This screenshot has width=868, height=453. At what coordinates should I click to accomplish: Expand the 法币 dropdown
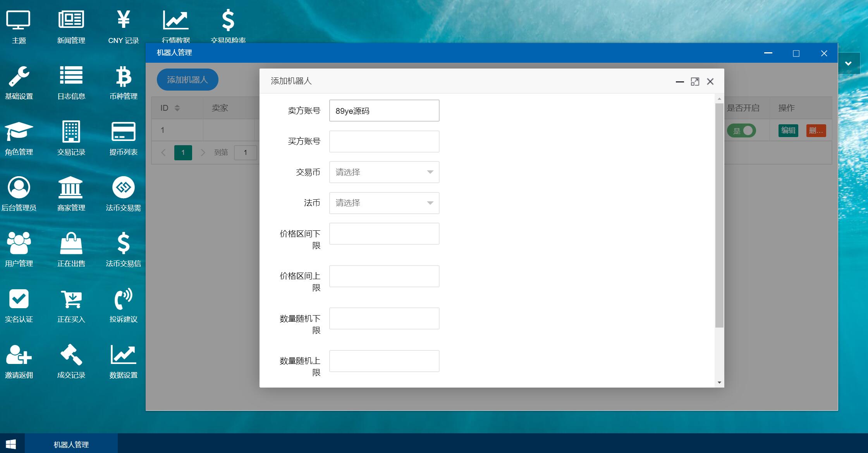tap(384, 203)
